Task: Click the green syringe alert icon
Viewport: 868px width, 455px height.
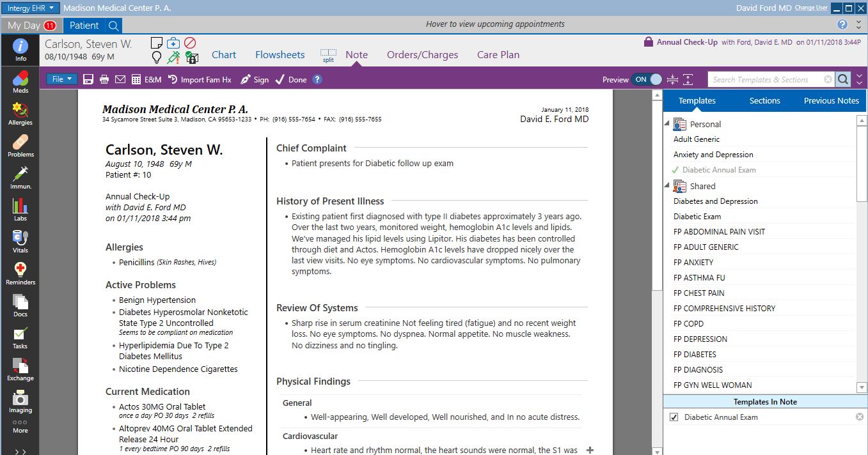Action: [173, 58]
